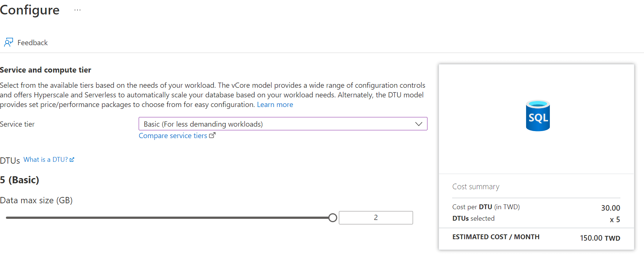Click the Service and compute tier heading
This screenshot has width=644, height=254.
coord(46,70)
